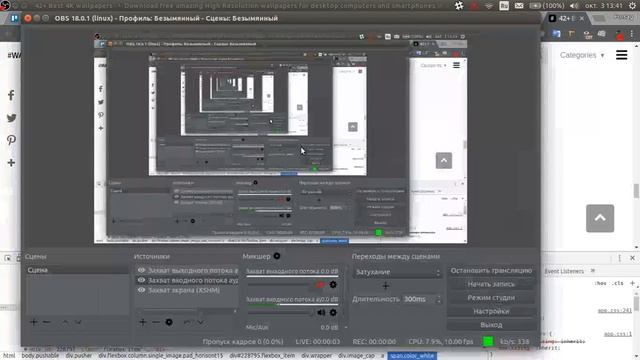Click the input capture channel volume slider
Viewport: 640px width, 360px height.
click(281, 312)
